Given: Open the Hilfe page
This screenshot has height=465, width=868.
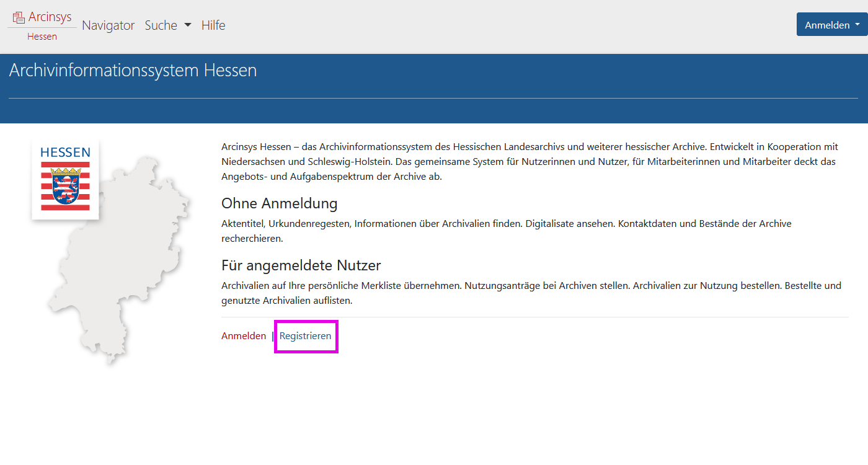Looking at the screenshot, I should pyautogui.click(x=213, y=25).
